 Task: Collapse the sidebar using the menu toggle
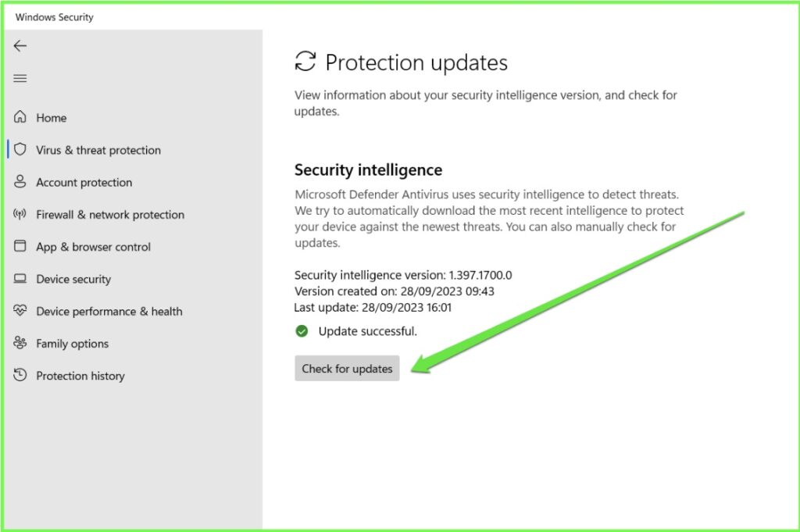(x=19, y=78)
